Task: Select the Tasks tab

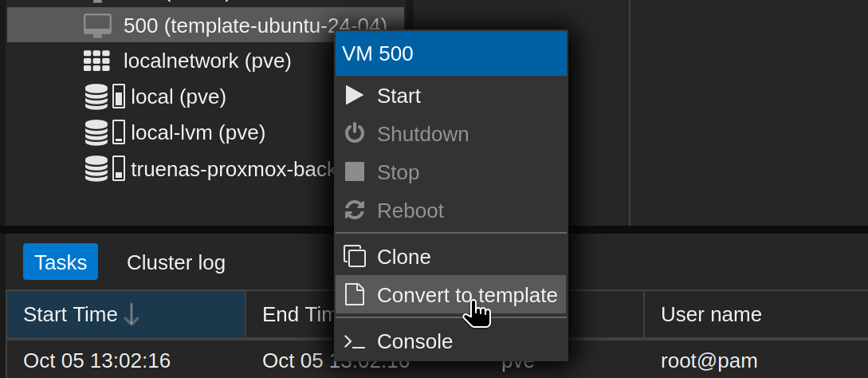Action: pyautogui.click(x=61, y=262)
